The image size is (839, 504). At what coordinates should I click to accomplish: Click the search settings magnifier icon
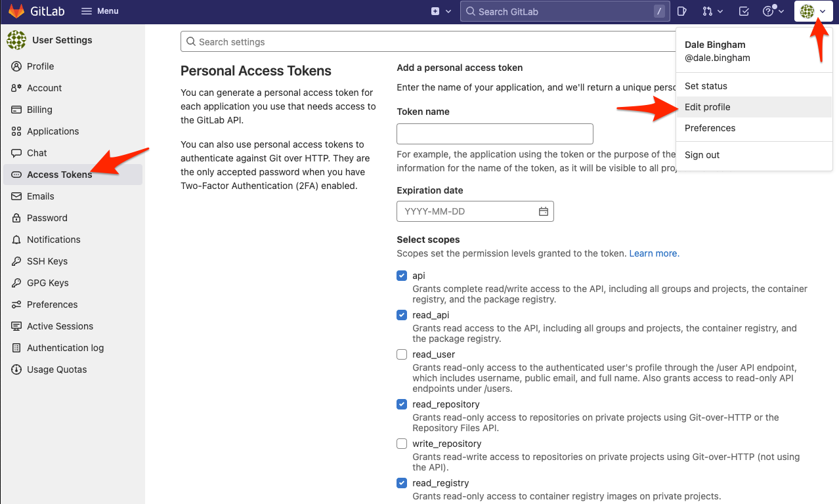pos(191,41)
